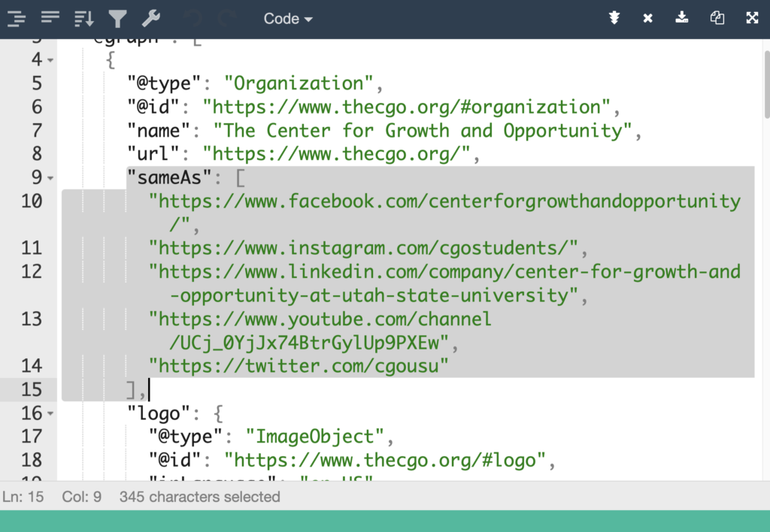Click line number 11 in the gutter

(32, 248)
